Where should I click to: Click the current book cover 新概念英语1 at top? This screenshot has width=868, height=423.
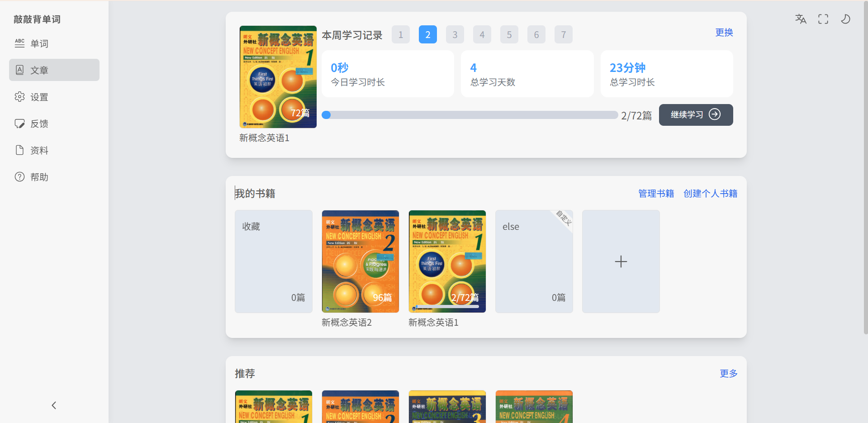[x=278, y=77]
